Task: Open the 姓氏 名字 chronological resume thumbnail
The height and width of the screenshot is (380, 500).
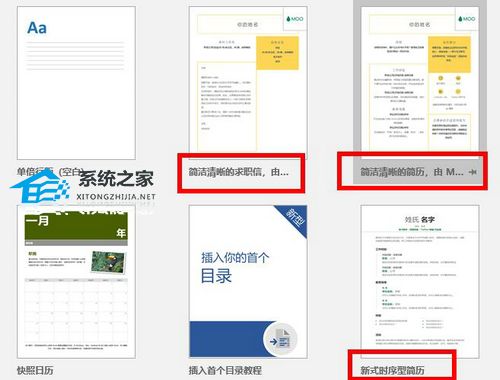Action: [x=420, y=282]
